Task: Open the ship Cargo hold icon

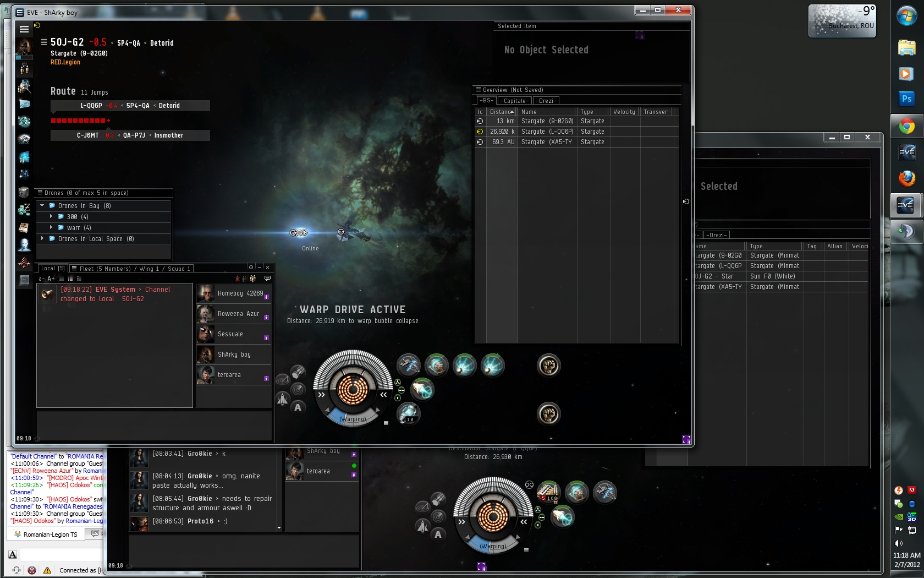Action: tap(24, 192)
